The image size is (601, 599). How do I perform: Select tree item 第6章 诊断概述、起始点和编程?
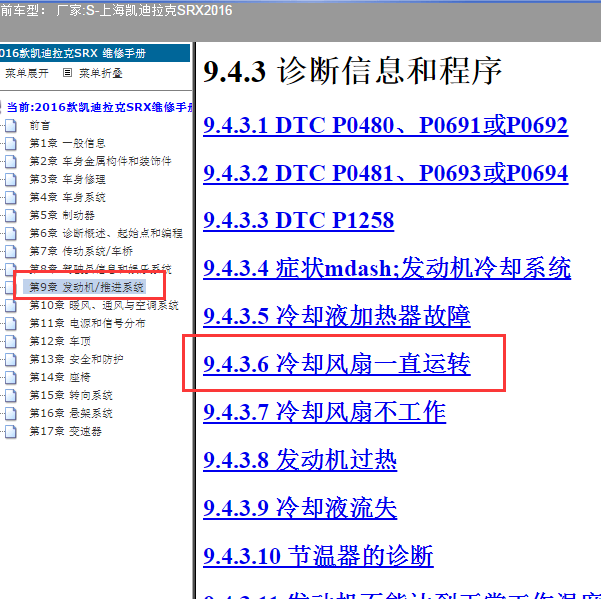coord(106,233)
